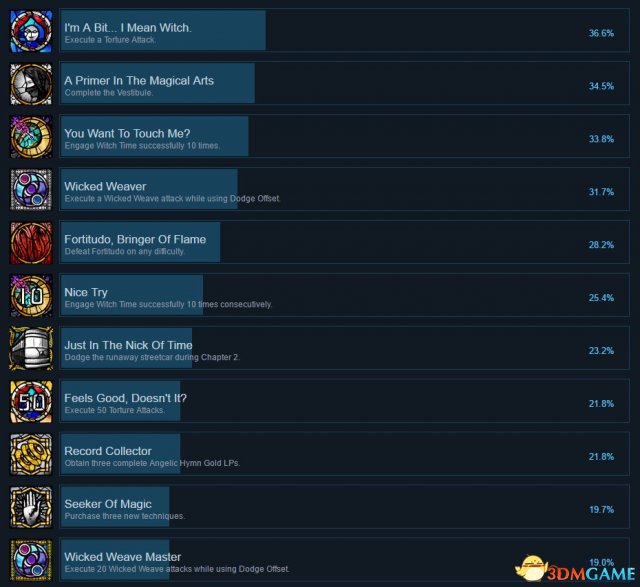Click the Seeker Of Magic achievement title
This screenshot has width=640, height=587.
pyautogui.click(x=108, y=504)
